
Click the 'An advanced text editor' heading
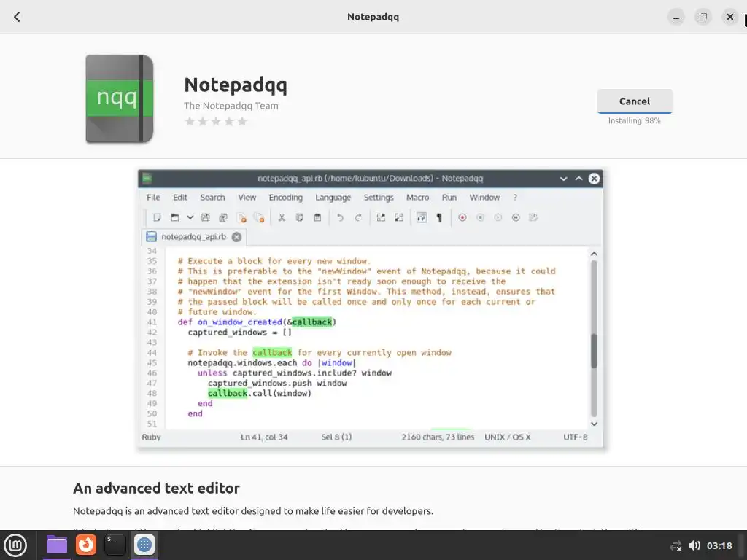pos(156,488)
